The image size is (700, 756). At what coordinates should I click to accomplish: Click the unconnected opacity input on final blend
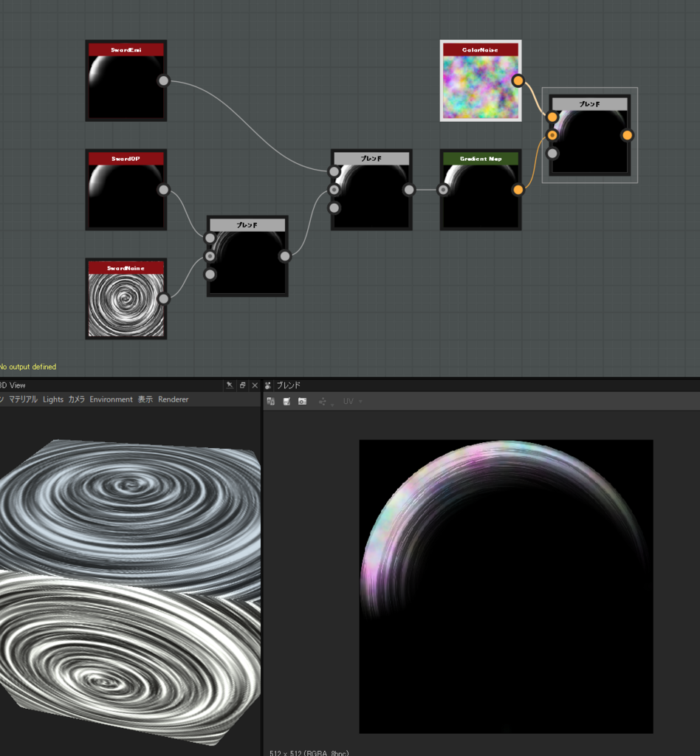click(552, 154)
